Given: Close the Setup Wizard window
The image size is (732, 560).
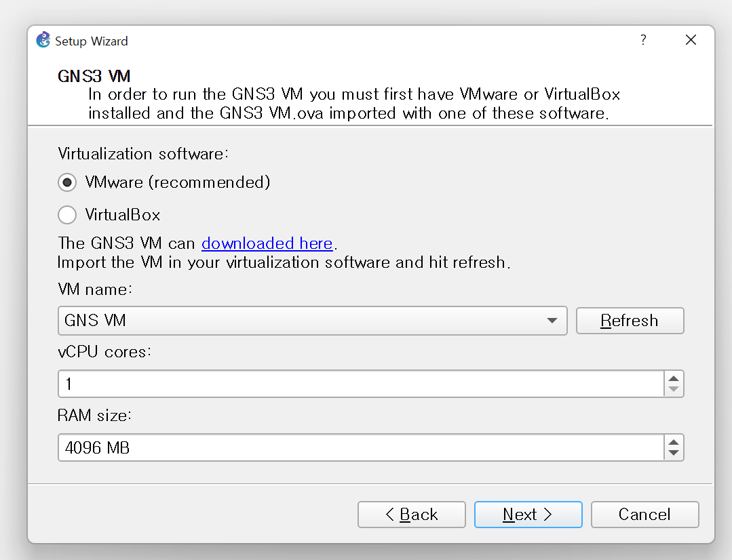Looking at the screenshot, I should [x=691, y=40].
